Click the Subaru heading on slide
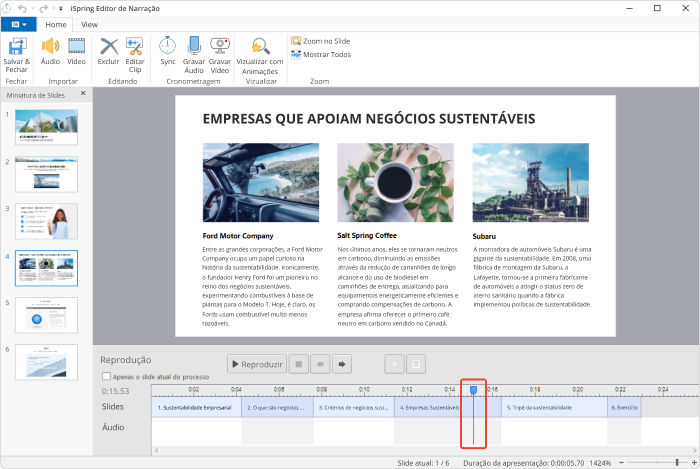Screen dimensions: 700x469 coord(484,236)
